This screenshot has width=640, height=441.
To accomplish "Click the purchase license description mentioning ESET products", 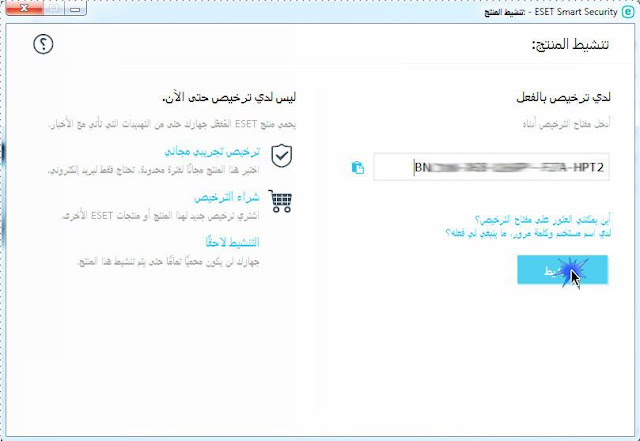I will coord(160,216).
